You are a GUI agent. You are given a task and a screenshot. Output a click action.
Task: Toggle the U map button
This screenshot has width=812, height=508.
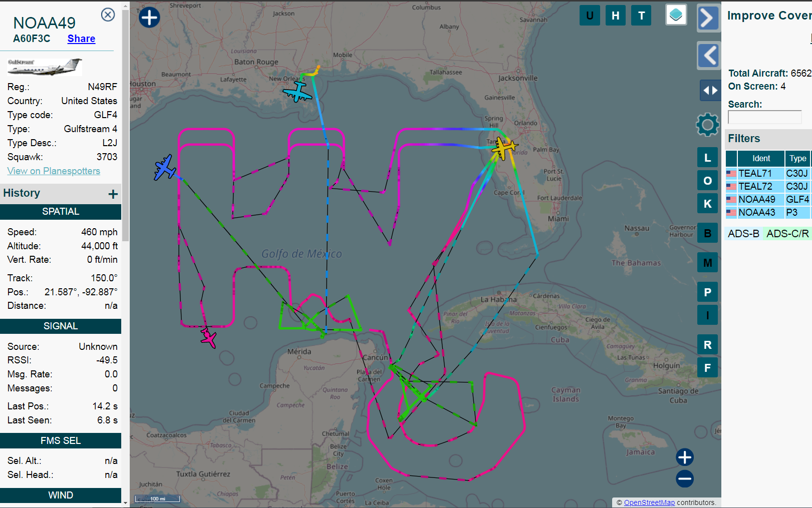pos(590,16)
